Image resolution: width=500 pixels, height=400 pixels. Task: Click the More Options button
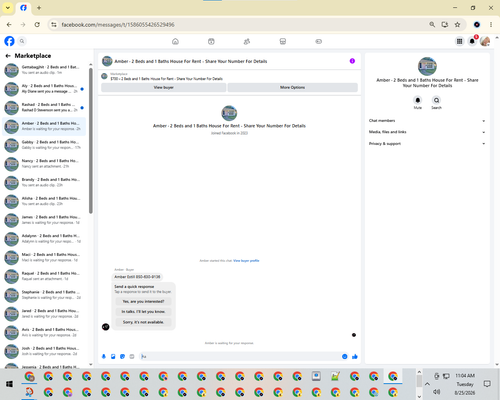(x=292, y=87)
